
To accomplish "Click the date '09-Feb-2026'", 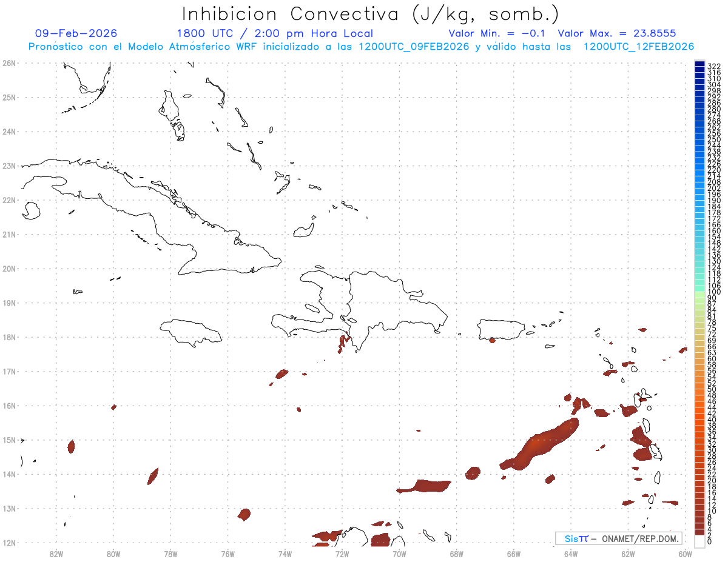I will click(76, 33).
